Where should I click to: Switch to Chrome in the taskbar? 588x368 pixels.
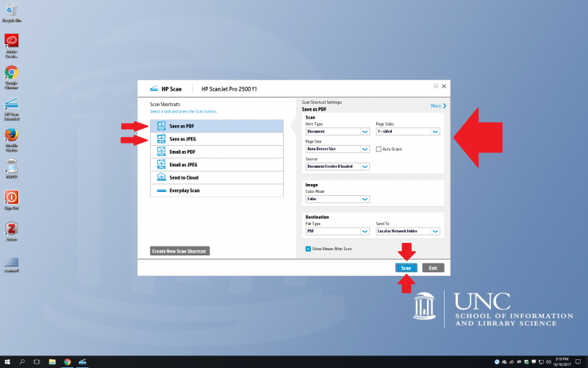pos(67,361)
